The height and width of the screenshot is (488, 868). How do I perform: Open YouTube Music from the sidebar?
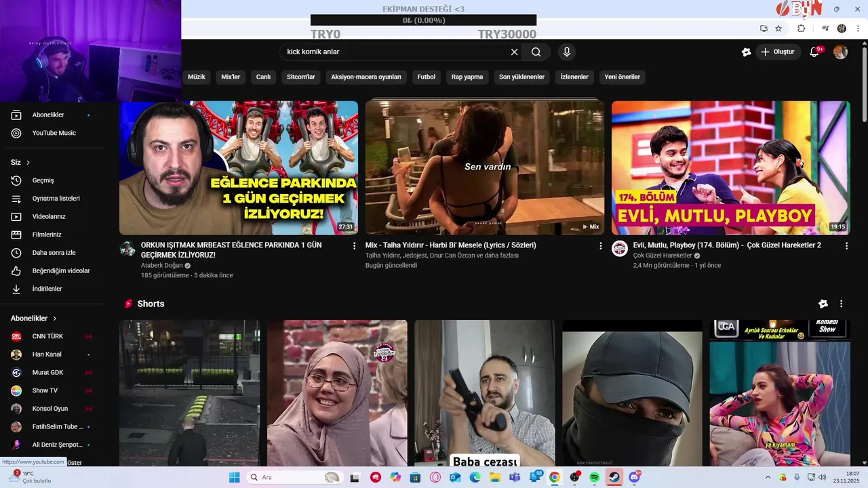click(x=53, y=133)
